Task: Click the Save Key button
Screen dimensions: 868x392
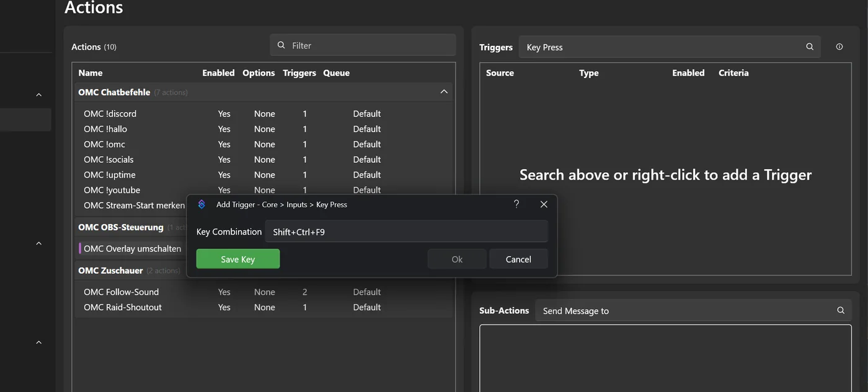Action: [238, 259]
